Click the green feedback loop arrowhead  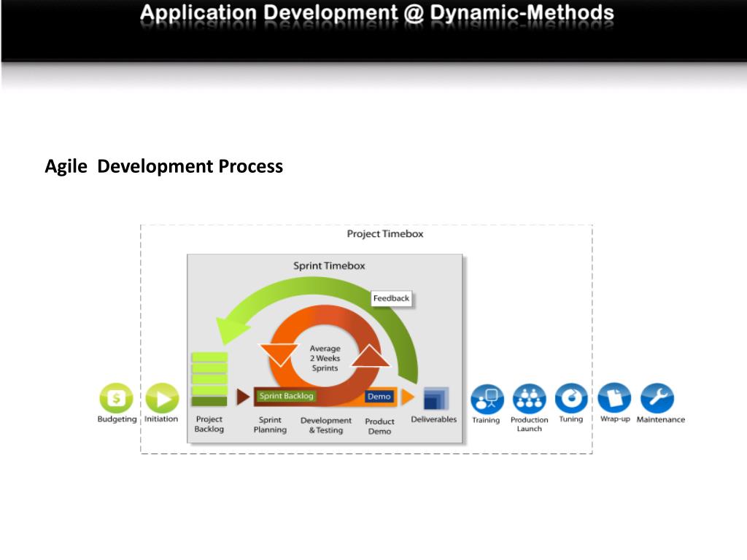(x=232, y=329)
